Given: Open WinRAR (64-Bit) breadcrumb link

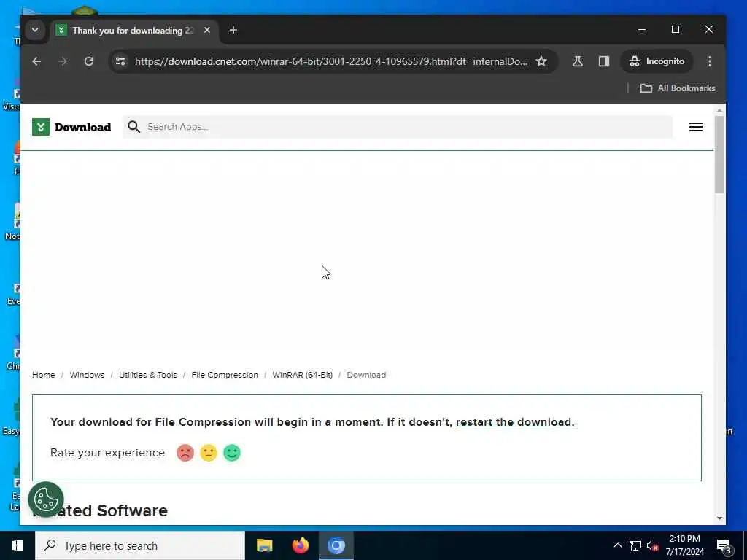Looking at the screenshot, I should click(303, 375).
